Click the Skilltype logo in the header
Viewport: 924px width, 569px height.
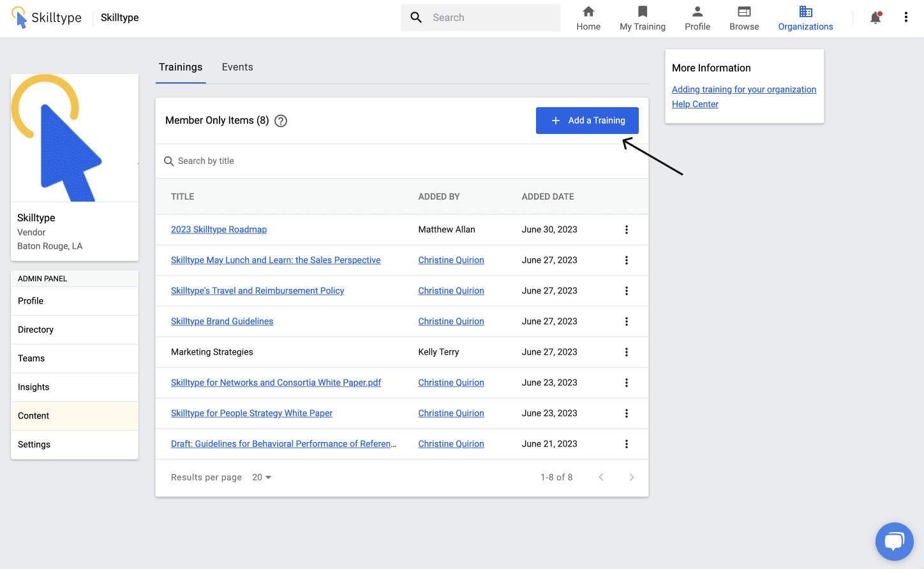point(47,17)
